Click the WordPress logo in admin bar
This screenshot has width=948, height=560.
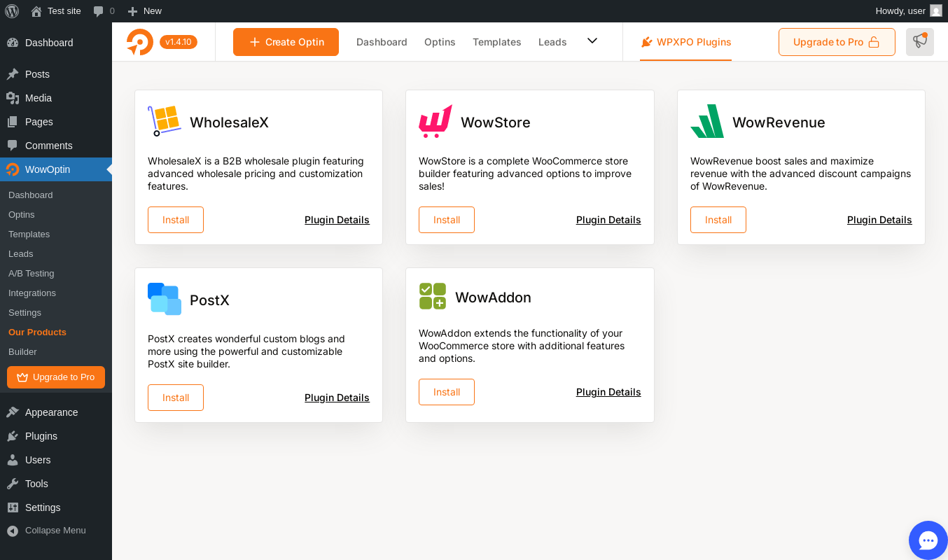[x=12, y=11]
